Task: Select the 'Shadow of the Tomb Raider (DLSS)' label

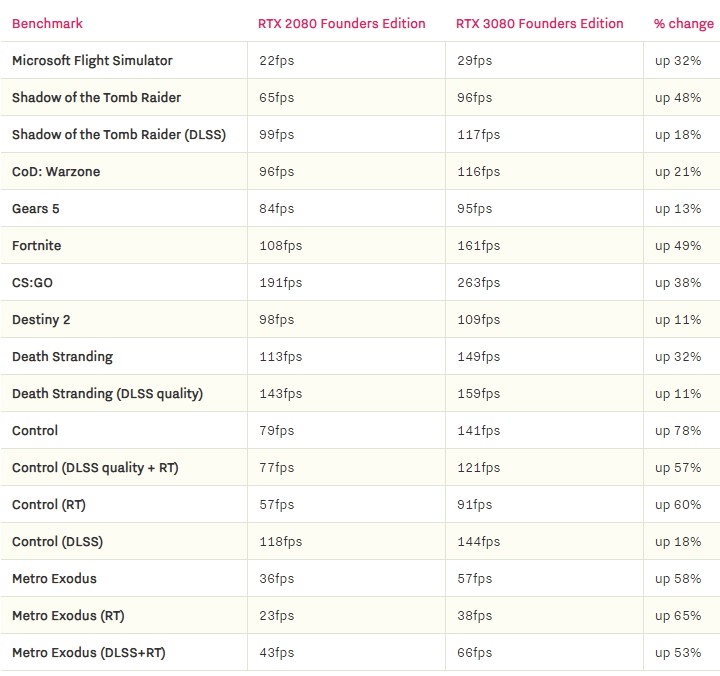Action: [119, 135]
